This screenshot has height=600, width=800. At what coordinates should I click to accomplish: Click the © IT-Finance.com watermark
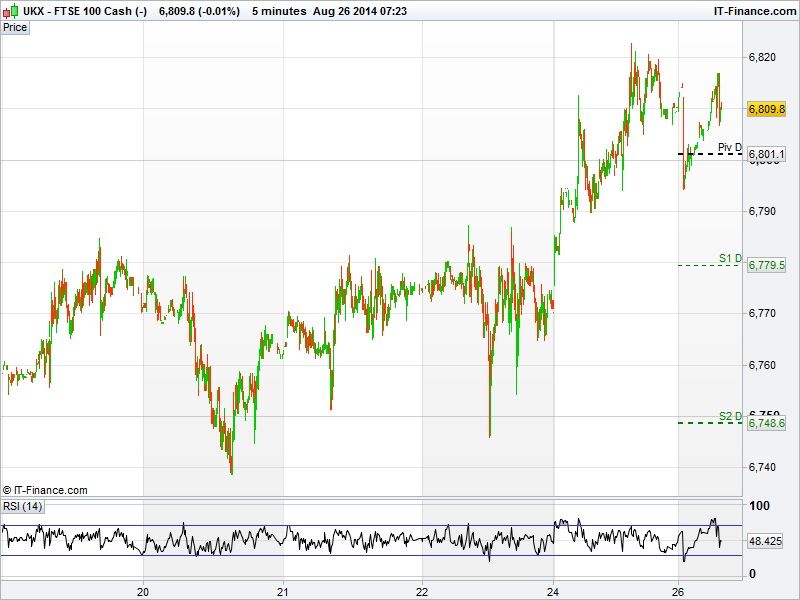45,490
